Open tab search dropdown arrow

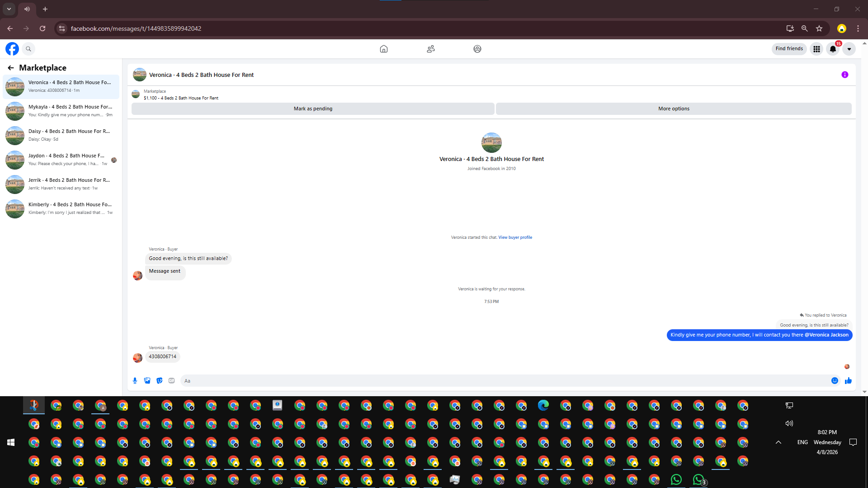[x=9, y=9]
